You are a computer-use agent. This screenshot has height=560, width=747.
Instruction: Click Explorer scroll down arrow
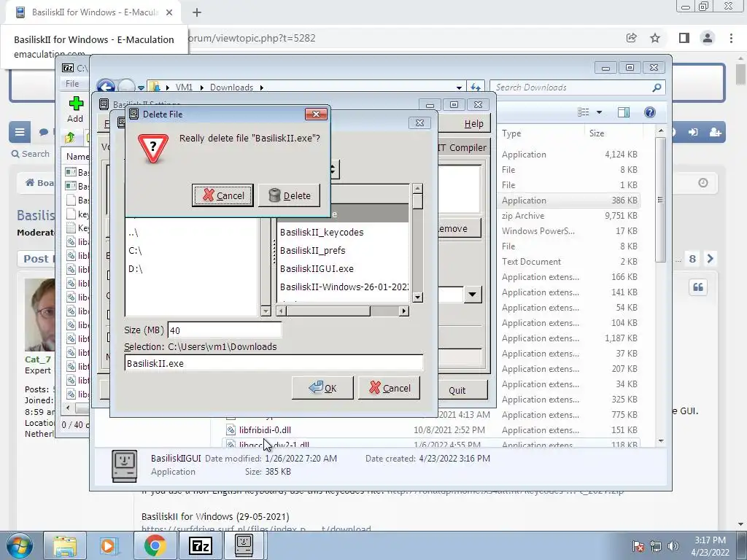(661, 441)
